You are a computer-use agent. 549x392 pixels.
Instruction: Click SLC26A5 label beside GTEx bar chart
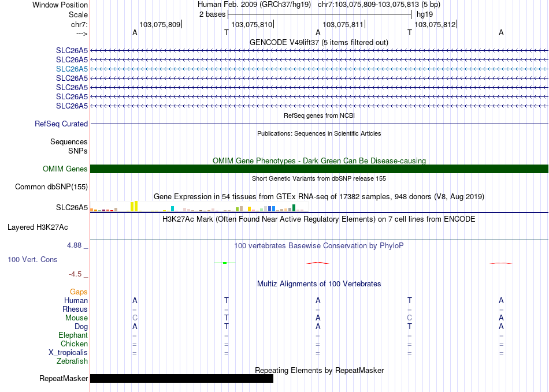(x=72, y=207)
